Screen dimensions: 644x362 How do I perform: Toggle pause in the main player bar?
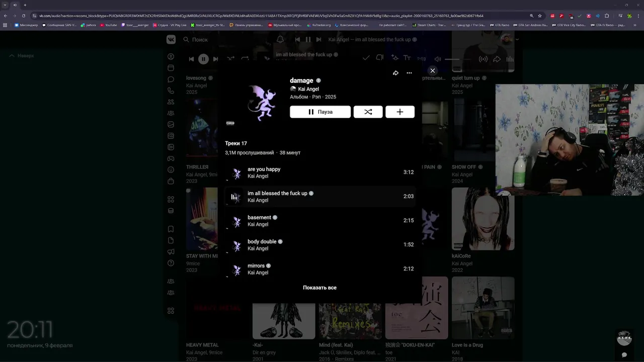coord(203,59)
